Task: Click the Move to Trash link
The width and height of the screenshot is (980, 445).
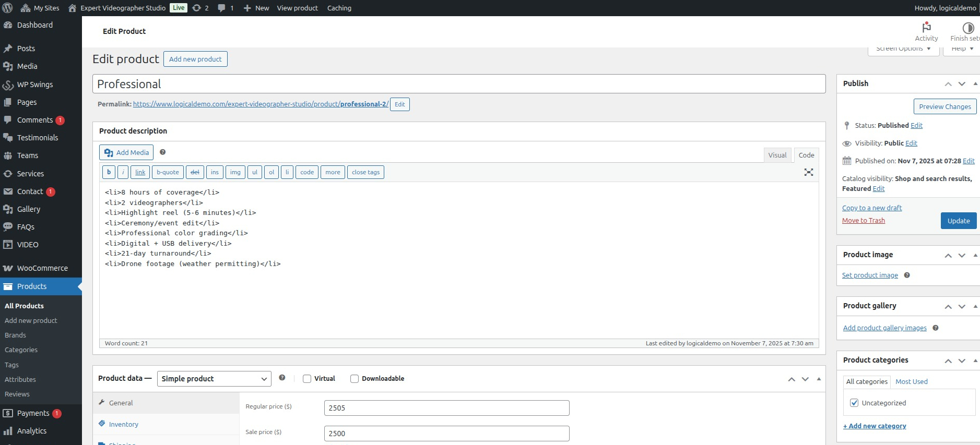Action: pyautogui.click(x=864, y=220)
